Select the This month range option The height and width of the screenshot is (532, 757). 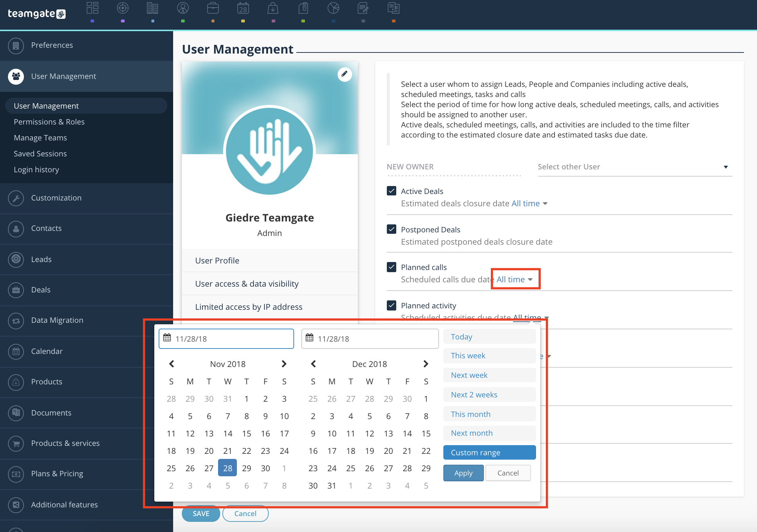[x=489, y=414]
